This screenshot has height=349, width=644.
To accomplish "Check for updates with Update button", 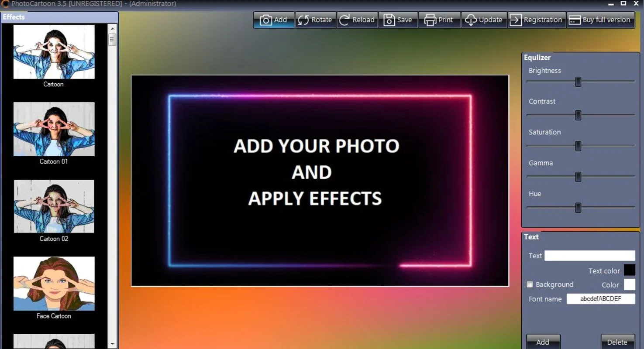I will pyautogui.click(x=484, y=20).
